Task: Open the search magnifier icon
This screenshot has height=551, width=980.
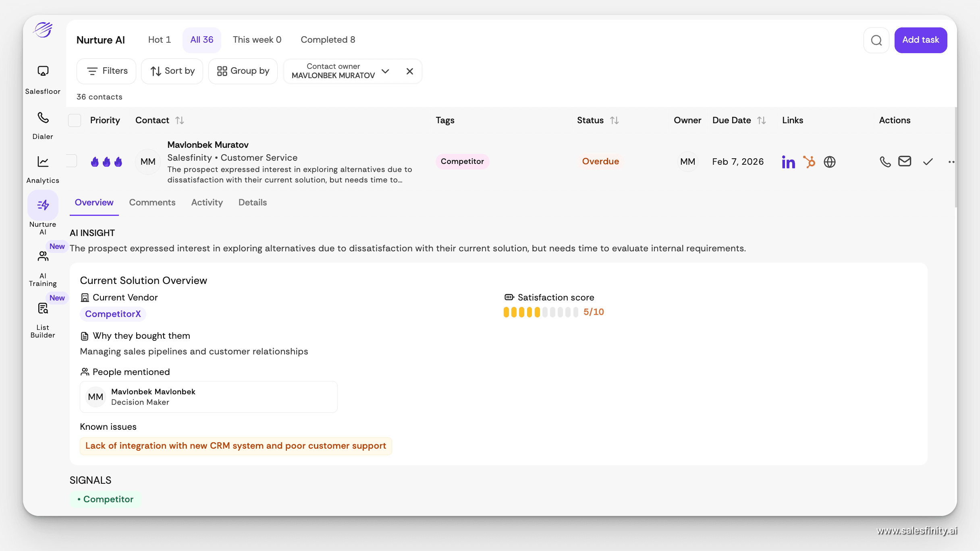Action: pos(876,40)
